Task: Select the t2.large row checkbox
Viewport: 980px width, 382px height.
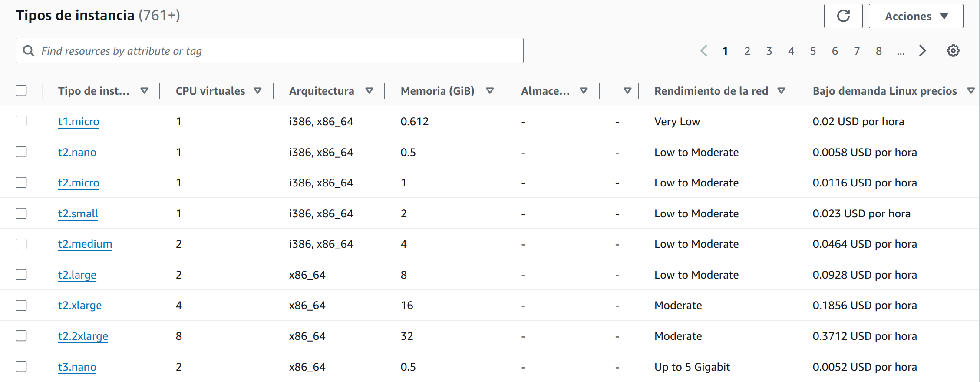Action: click(x=21, y=275)
